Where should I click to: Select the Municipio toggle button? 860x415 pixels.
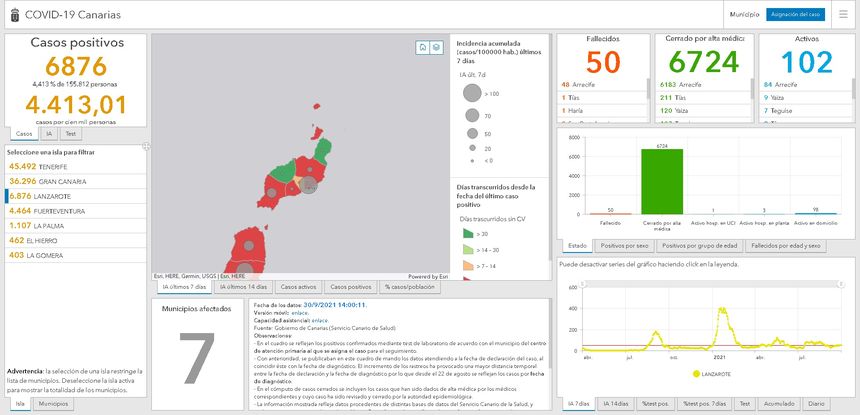(x=743, y=15)
